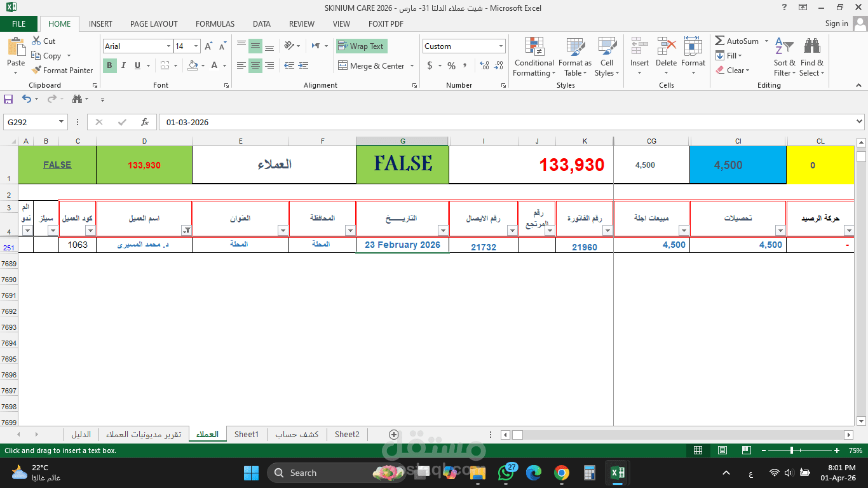868x488 pixels.
Task: Click binoculars icon in quick access toolbar
Action: click(x=77, y=99)
